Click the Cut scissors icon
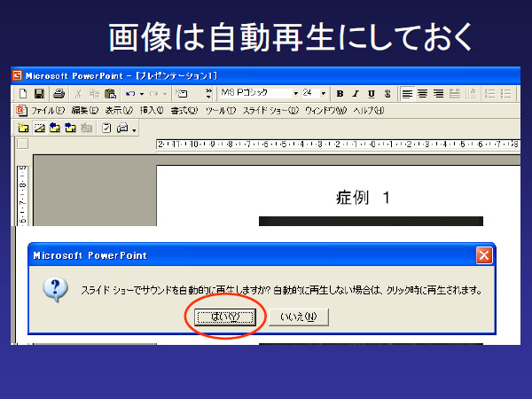The height and width of the screenshot is (399, 532). [79, 93]
